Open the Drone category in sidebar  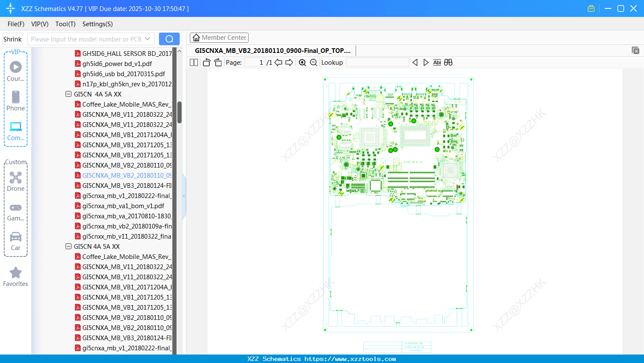coord(16,181)
